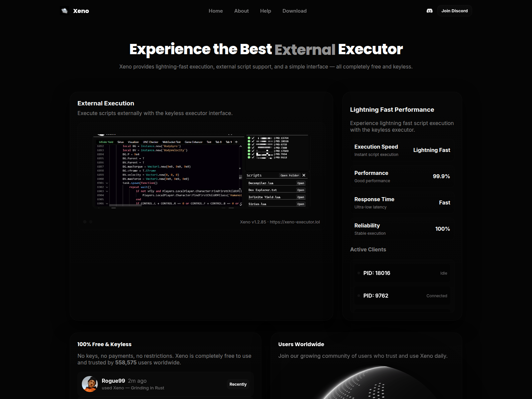Image resolution: width=532 pixels, height=399 pixels.
Task: Click the '100% Free & Keyless' heading
Action: 104,344
